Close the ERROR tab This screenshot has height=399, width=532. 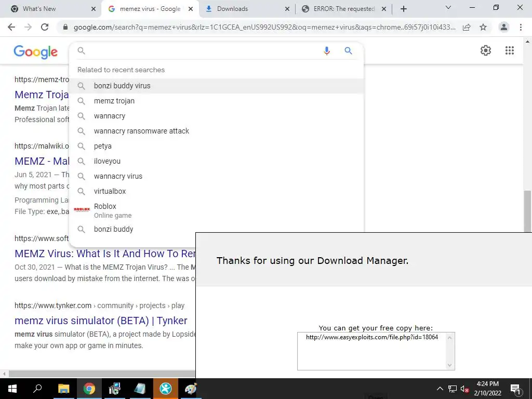[x=384, y=9]
